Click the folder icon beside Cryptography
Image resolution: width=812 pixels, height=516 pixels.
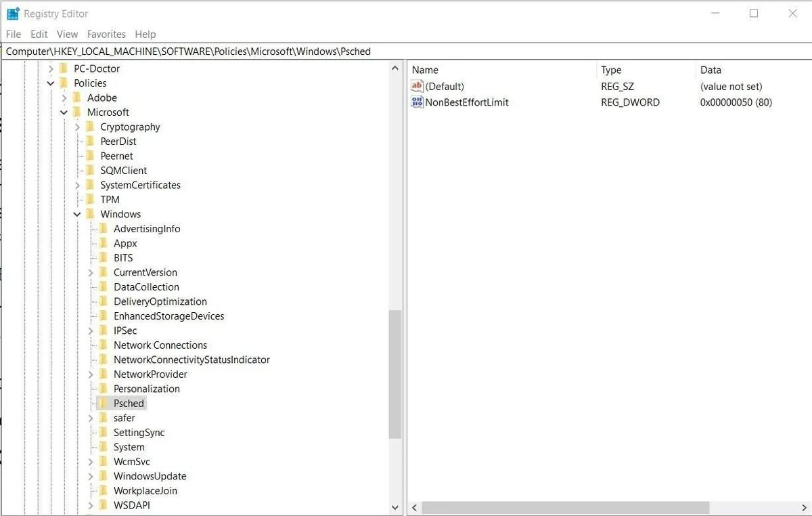[x=90, y=127]
